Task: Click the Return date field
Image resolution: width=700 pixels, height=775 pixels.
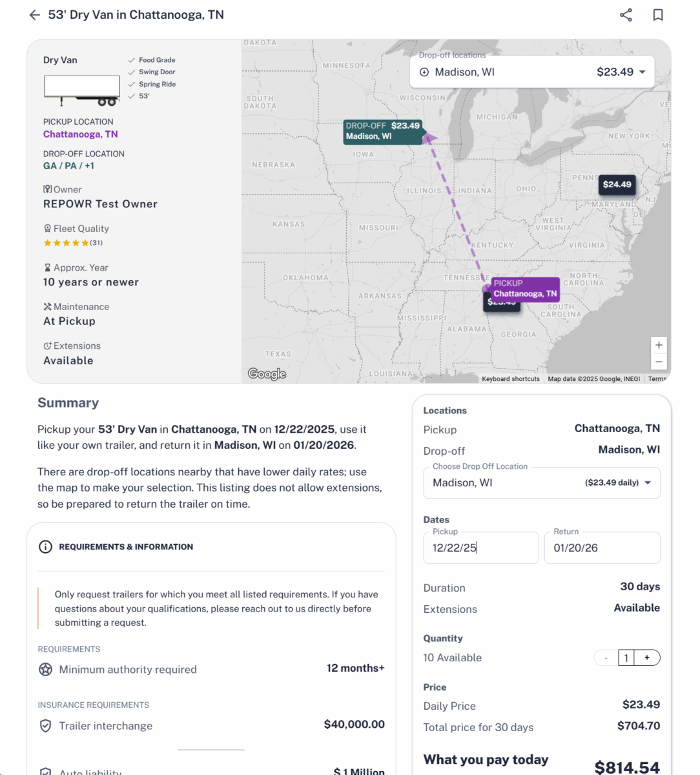Action: [602, 548]
